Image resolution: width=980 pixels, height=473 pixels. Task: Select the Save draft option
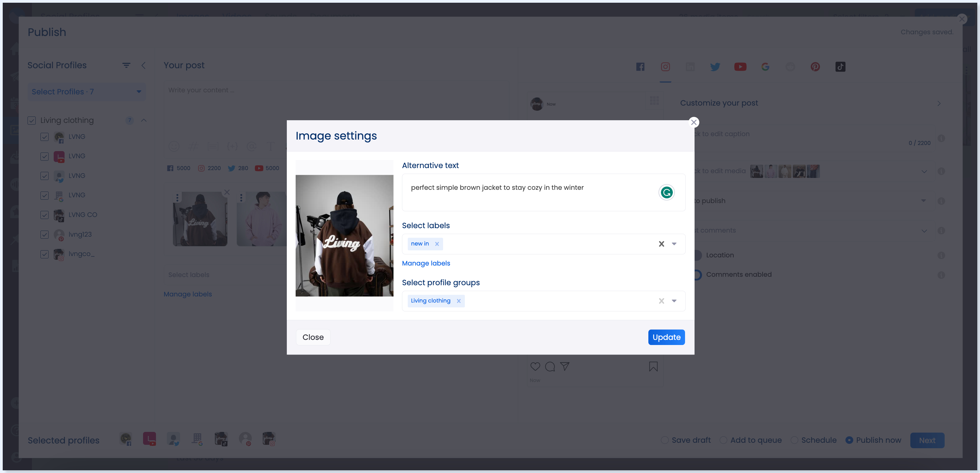[665, 440]
